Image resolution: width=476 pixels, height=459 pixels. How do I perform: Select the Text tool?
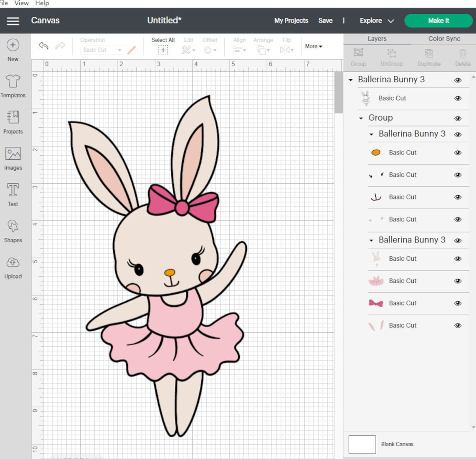(x=13, y=194)
